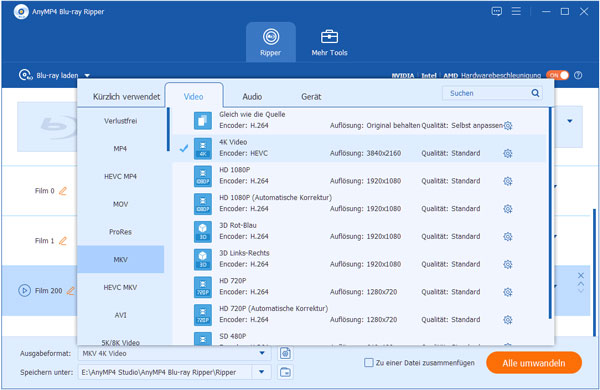
Task: Switch to the Kürzlich verwendet tab
Action: click(x=126, y=97)
